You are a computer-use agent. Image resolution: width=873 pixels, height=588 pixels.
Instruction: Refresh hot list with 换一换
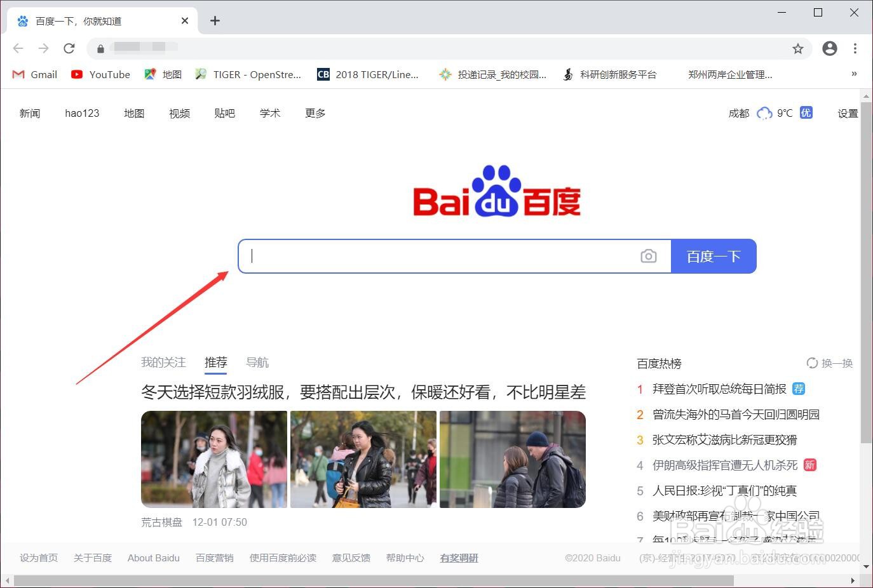[x=830, y=363]
